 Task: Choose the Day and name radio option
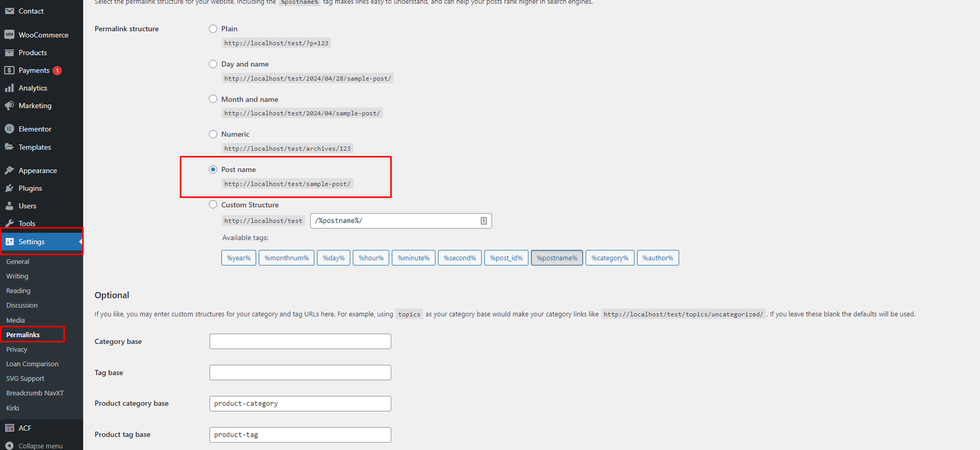[213, 64]
